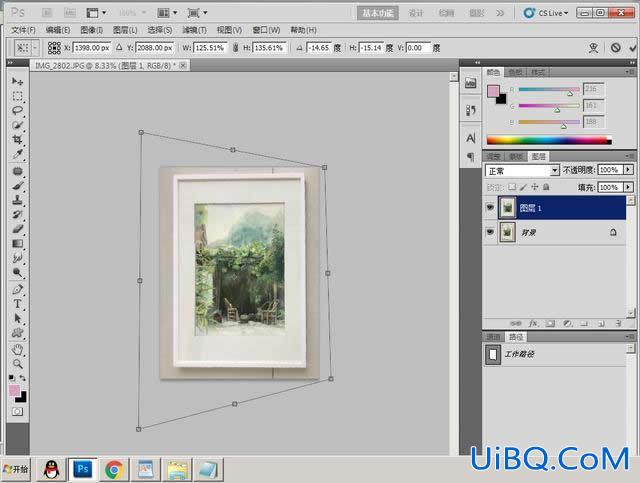Image resolution: width=640 pixels, height=483 pixels.
Task: Open Chrome from the taskbar
Action: [114, 469]
